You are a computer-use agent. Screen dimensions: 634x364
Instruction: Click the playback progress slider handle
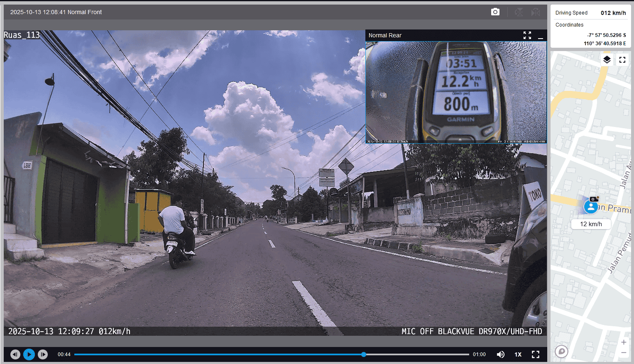[x=364, y=354]
